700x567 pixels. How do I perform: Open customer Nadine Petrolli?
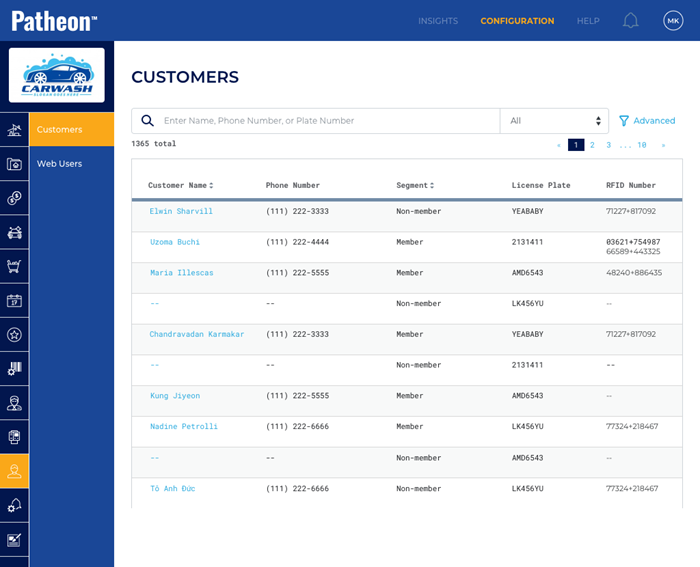(184, 426)
